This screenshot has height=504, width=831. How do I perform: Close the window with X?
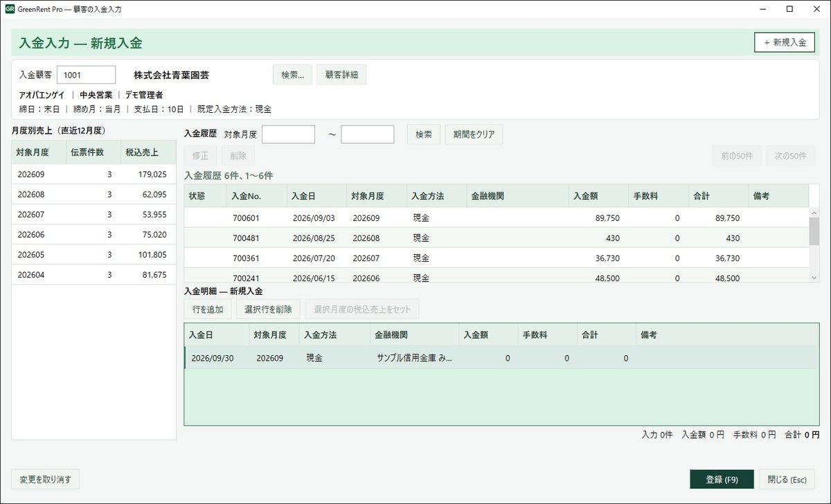pyautogui.click(x=817, y=9)
